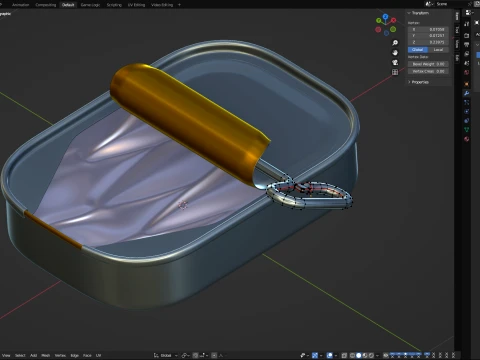Click the zoom magnifier viewport gizmo
Image resolution: width=480 pixels, height=360 pixels.
[395, 43]
